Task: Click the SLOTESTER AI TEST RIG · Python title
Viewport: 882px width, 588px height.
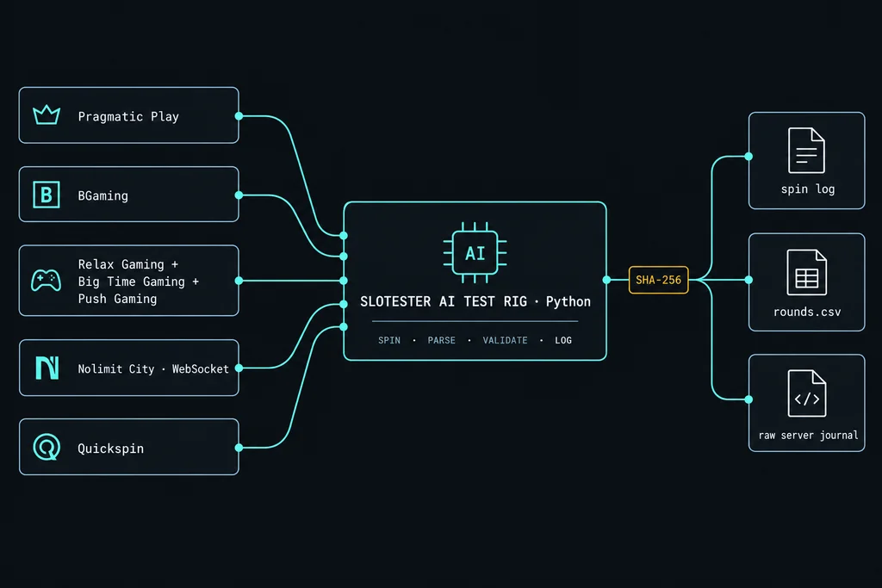Action: (475, 302)
